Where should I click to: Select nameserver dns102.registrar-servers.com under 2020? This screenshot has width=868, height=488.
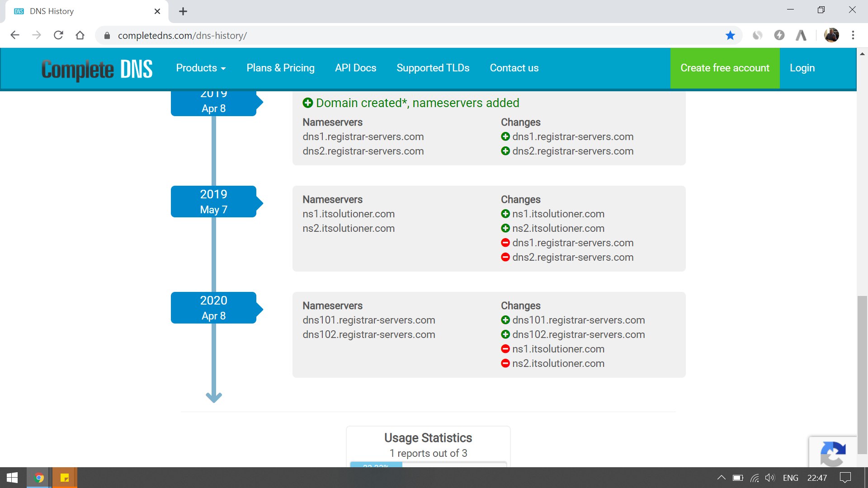(x=369, y=334)
